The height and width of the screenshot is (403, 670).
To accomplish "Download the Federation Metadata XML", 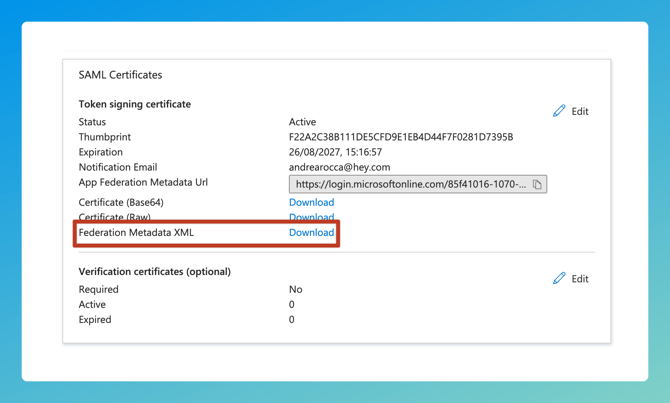I will click(311, 233).
